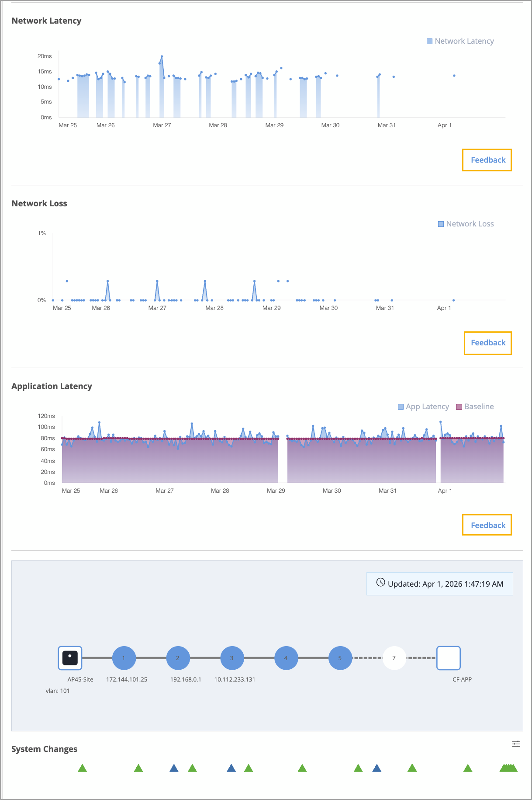
Task: Open the System Changes filter settings icon
Action: (x=516, y=744)
